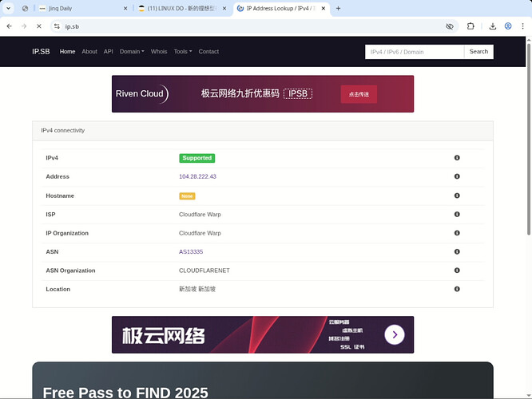Switch to the Jing Daily tab

point(83,9)
